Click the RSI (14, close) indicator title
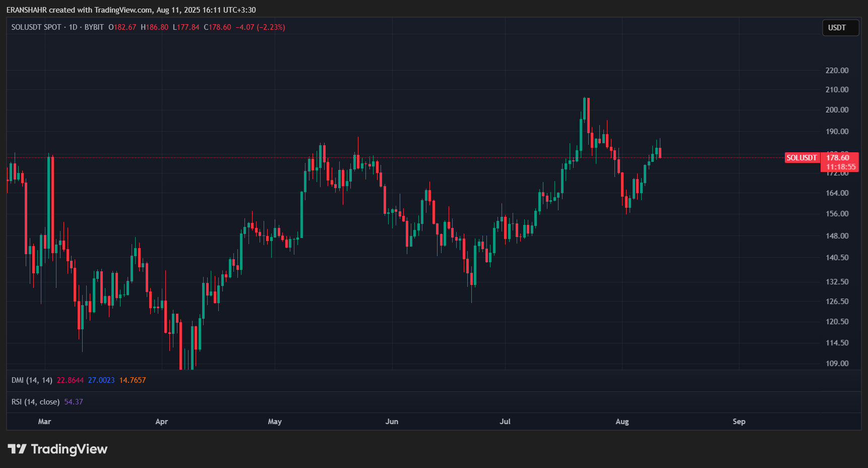Screen dimensions: 868x468 tap(35, 402)
